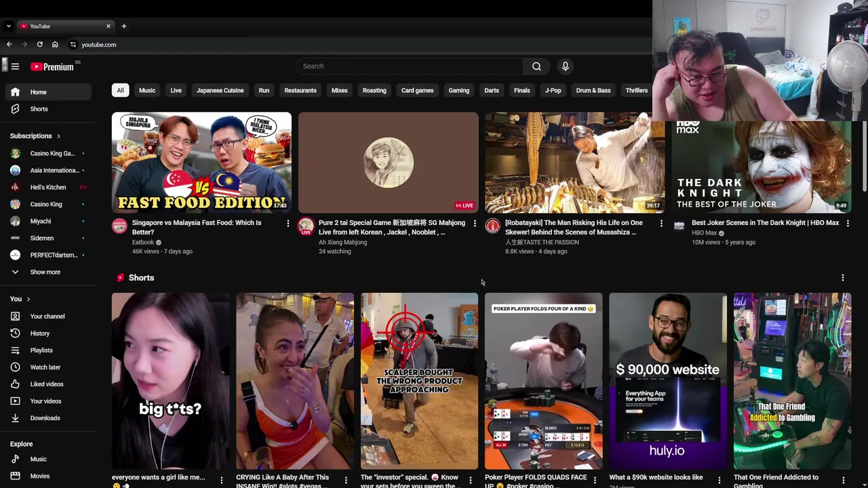Viewport: 868px width, 488px height.
Task: Select the Card games filter chip
Action: tap(417, 90)
